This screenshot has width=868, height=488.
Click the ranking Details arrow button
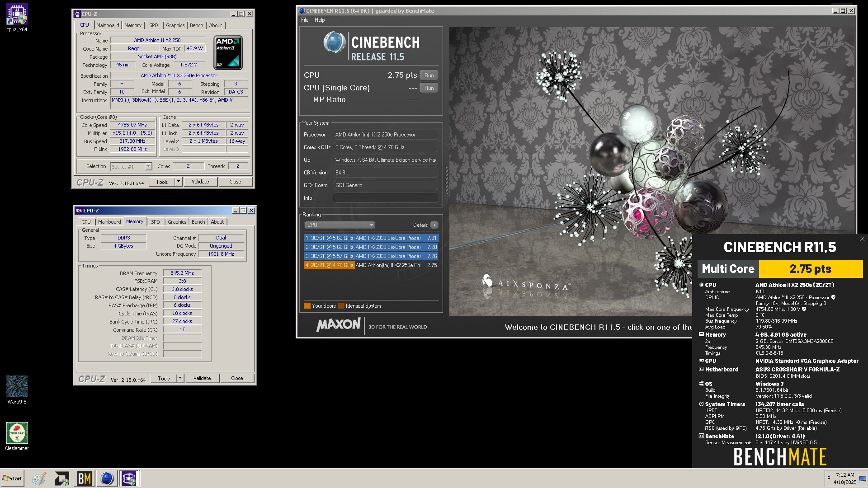click(434, 225)
